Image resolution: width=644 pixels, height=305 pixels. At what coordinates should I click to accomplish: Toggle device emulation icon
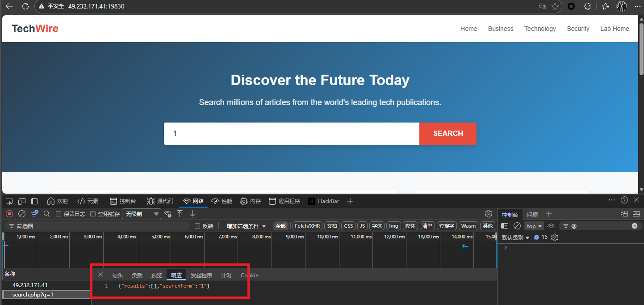coord(22,201)
